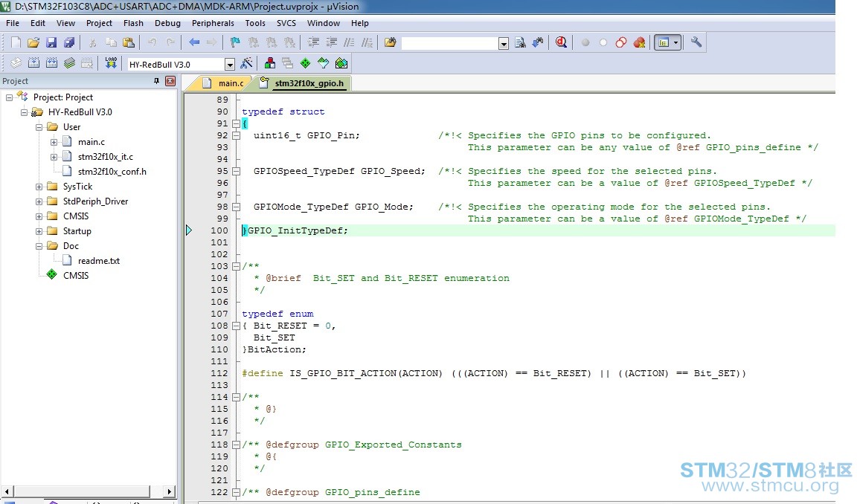Select the stm32f10x_gpio.h editor tab
Viewport: 857px width, 504px height.
[302, 83]
